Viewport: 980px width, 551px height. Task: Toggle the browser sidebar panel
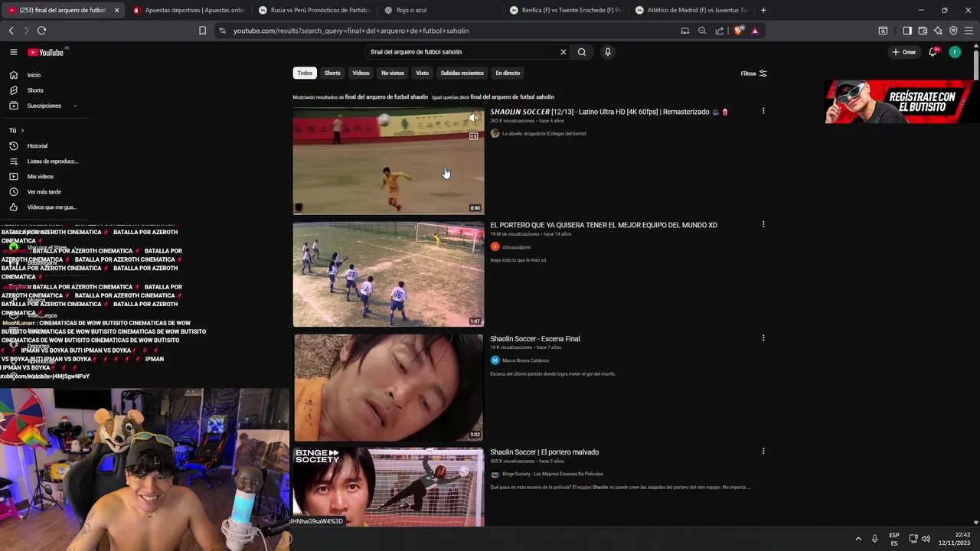pos(907,31)
